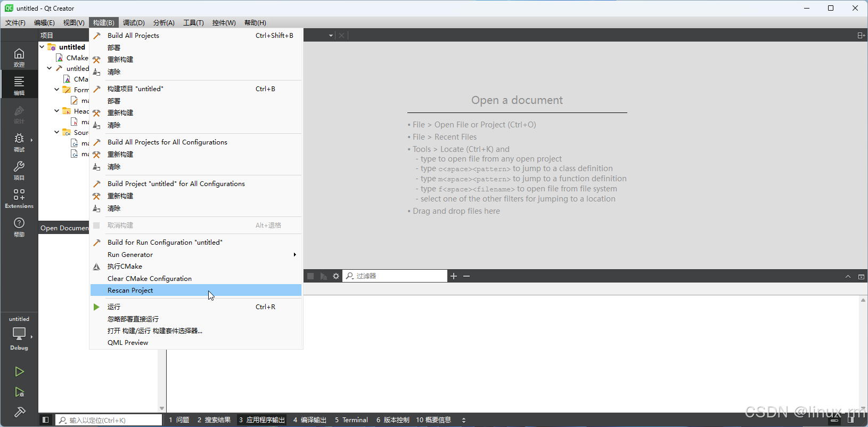Expand the Run Generator submenu
The image size is (868, 427).
click(x=196, y=255)
